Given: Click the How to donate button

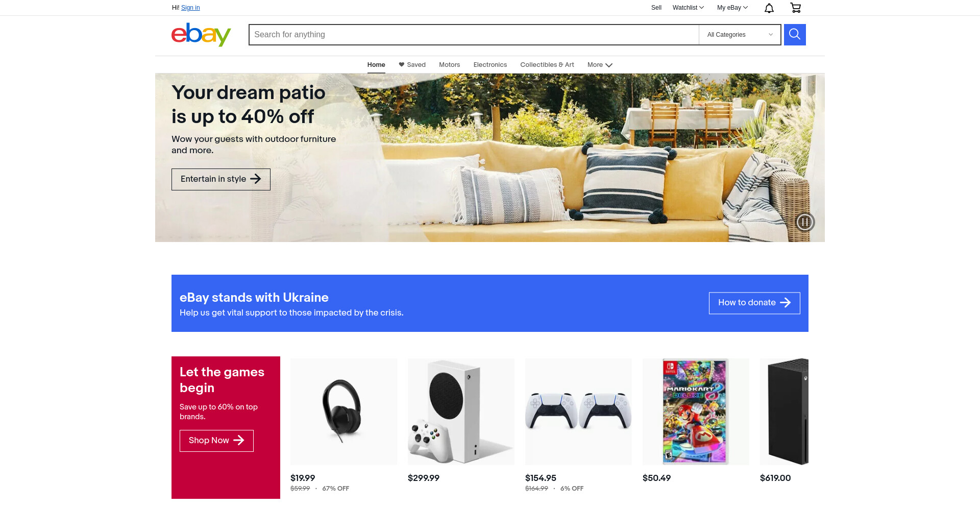Looking at the screenshot, I should (754, 303).
